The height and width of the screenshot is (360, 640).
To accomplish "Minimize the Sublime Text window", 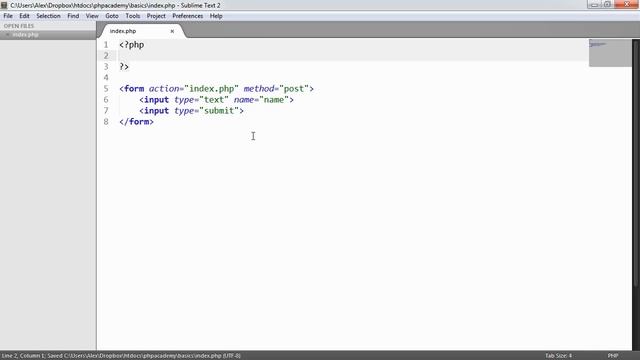I will point(594,4).
